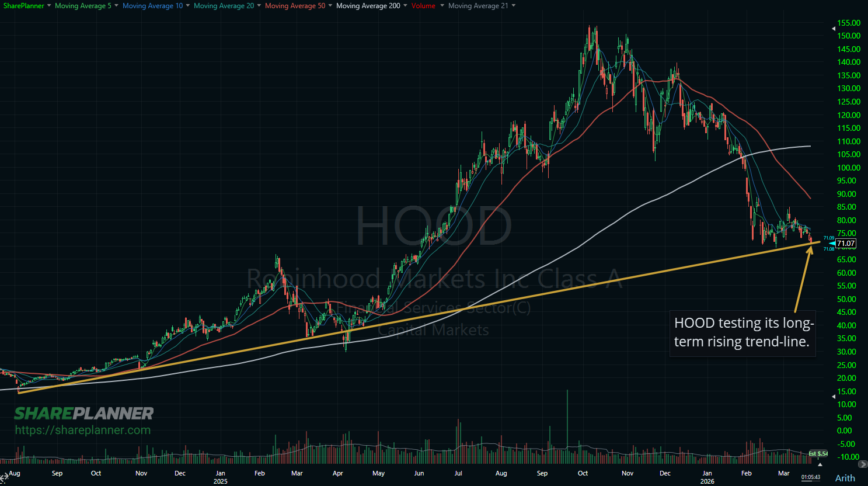The width and height of the screenshot is (868, 486).
Task: Open the SharePlanner indicator menu
Action: 23,5
